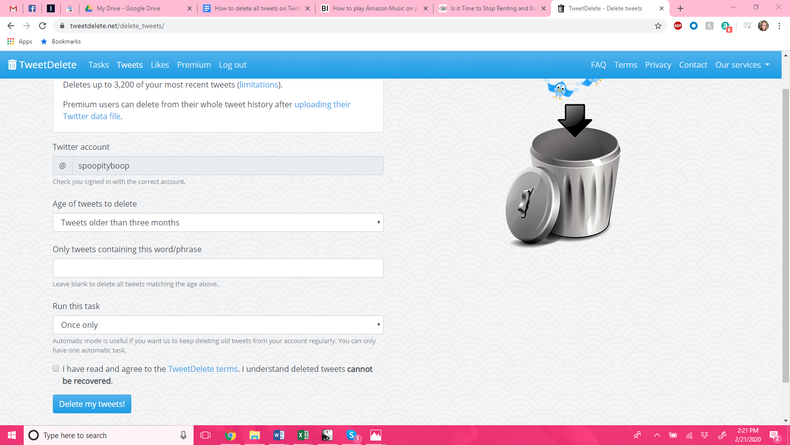Open the Age of tweets to delete dropdown

[218, 222]
